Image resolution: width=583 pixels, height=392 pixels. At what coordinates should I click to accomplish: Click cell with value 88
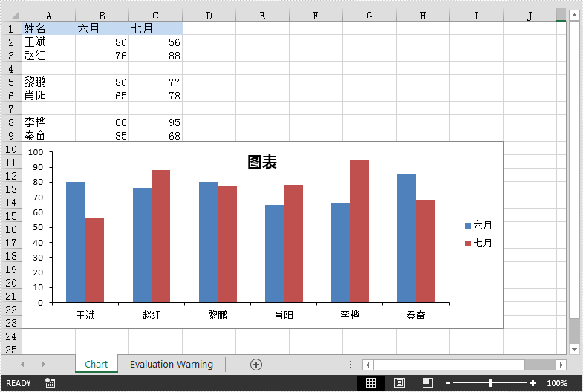[x=156, y=56]
